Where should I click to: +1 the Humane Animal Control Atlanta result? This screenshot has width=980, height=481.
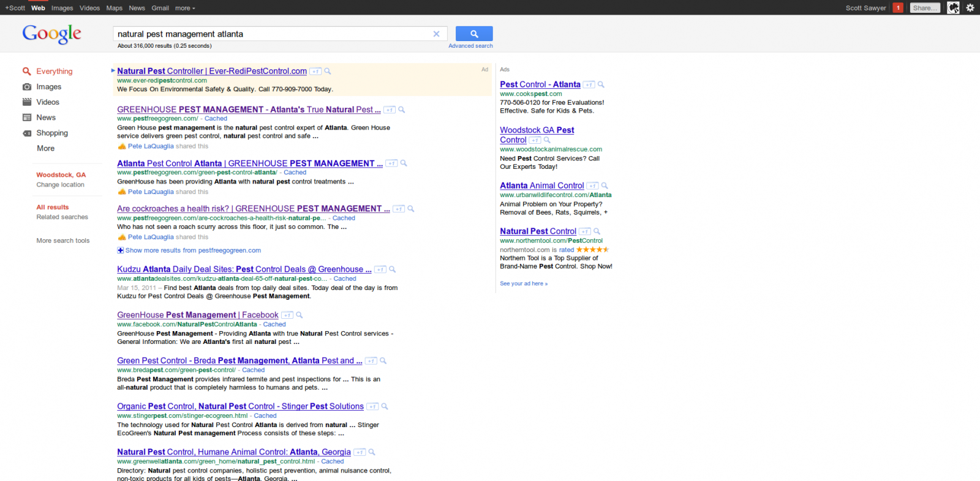click(360, 452)
